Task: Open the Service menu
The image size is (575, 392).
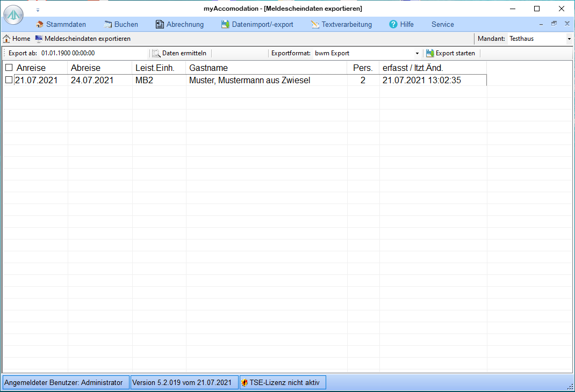Action: [442, 24]
